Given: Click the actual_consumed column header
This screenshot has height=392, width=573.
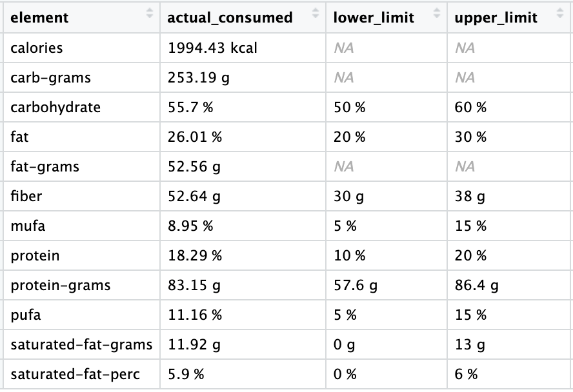Looking at the screenshot, I should click(230, 17).
